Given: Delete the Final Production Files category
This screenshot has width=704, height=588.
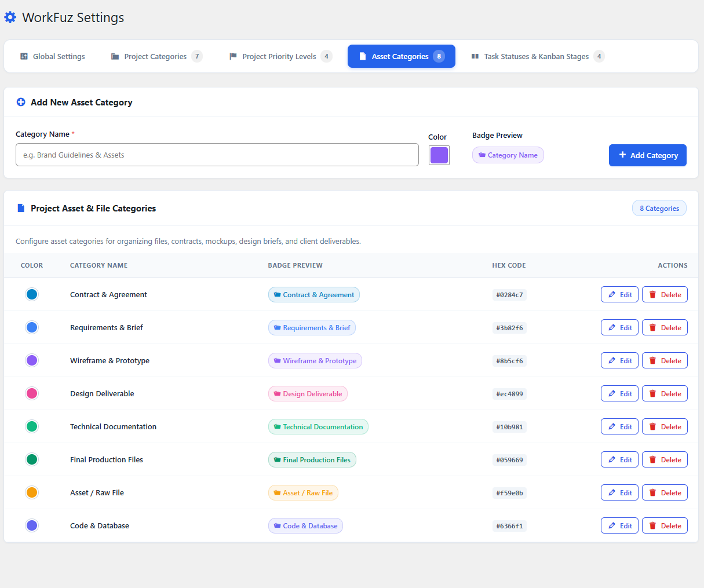Looking at the screenshot, I should pos(665,459).
